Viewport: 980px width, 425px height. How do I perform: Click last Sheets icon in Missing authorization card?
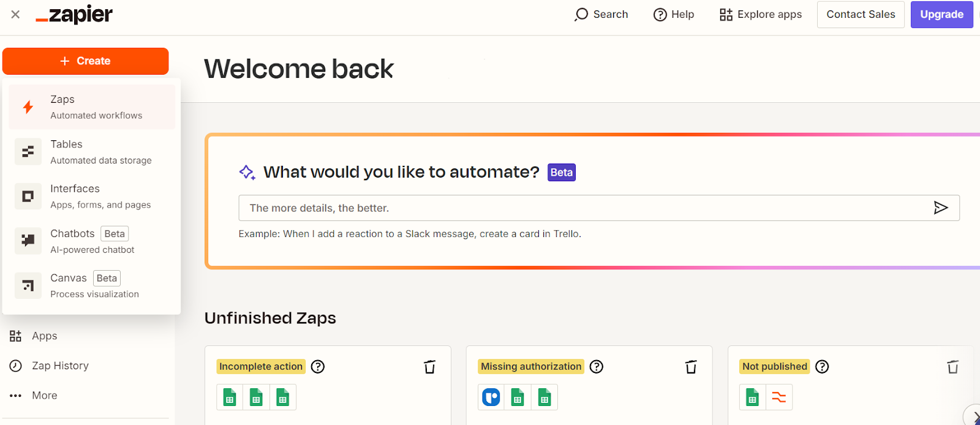pos(544,397)
